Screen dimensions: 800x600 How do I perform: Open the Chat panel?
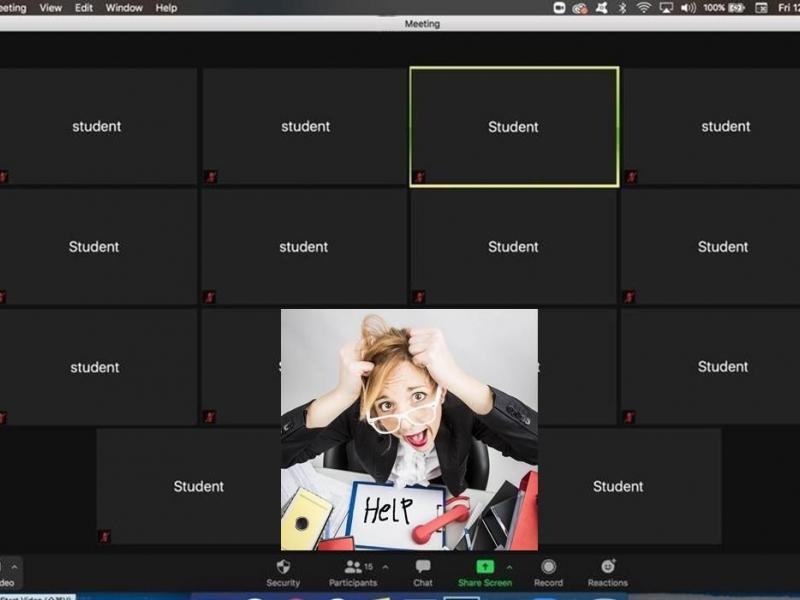tap(423, 572)
